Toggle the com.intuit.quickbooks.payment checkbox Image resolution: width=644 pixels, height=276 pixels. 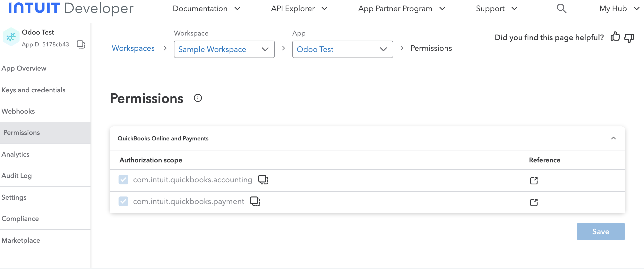point(123,201)
